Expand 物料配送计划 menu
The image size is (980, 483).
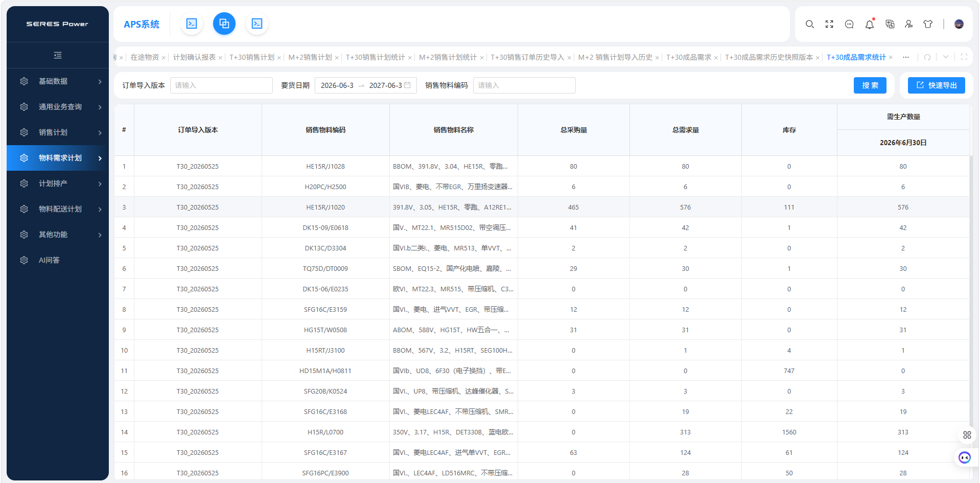(x=58, y=209)
